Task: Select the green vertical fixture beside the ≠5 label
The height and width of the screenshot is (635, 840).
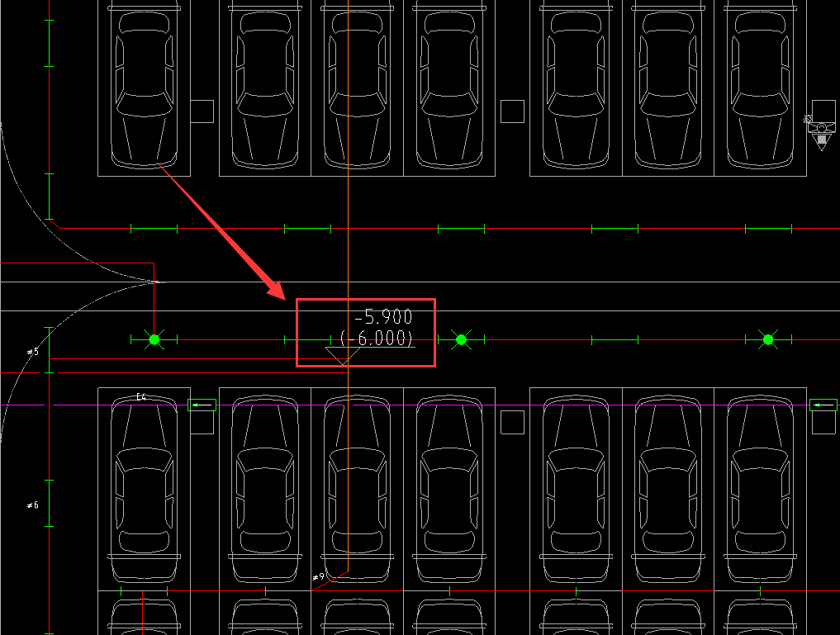Action: pos(50,349)
